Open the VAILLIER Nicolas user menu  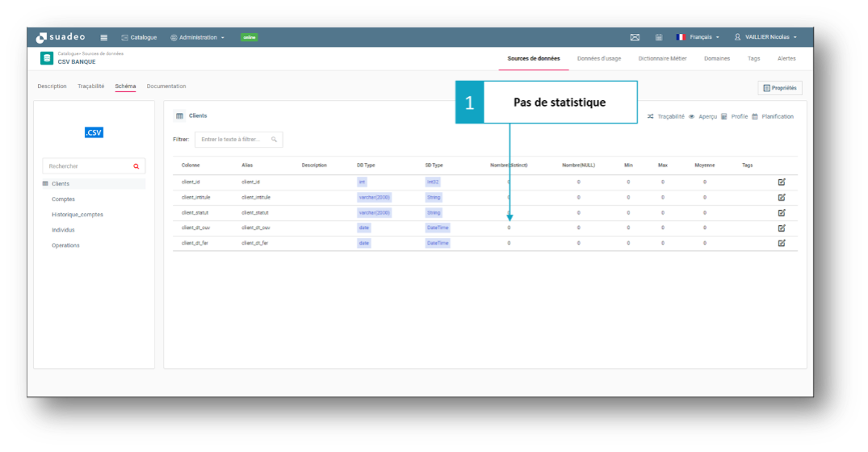click(x=765, y=37)
